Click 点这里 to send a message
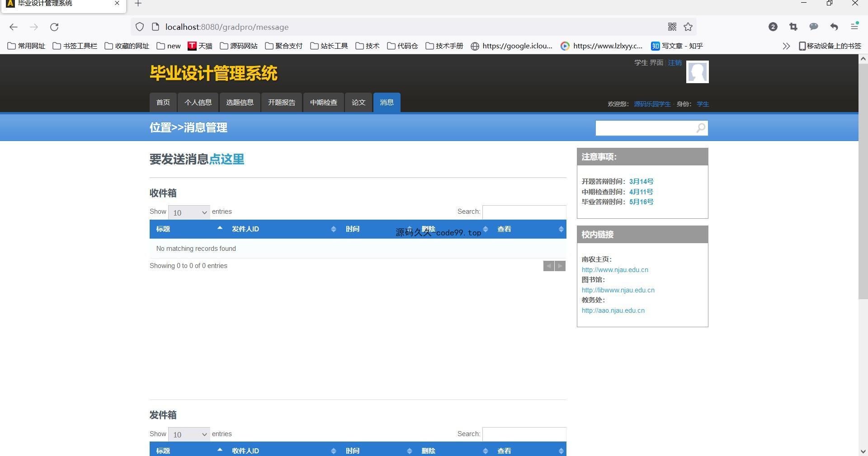 tap(226, 159)
